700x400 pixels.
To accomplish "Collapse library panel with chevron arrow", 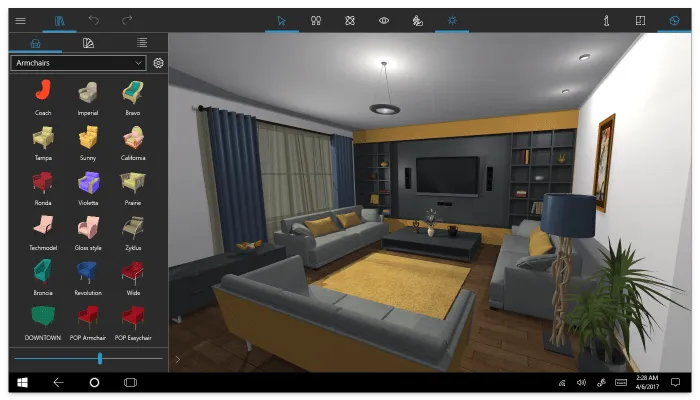I will (x=178, y=359).
